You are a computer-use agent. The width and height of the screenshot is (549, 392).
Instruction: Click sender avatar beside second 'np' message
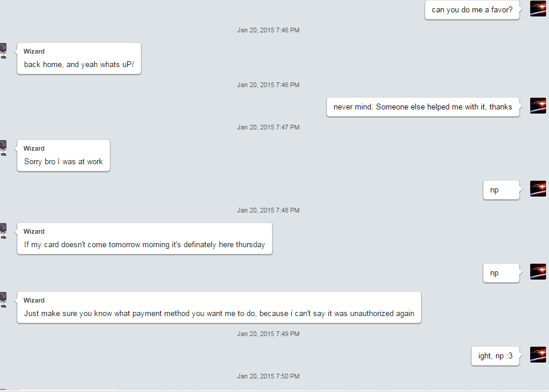coord(538,271)
